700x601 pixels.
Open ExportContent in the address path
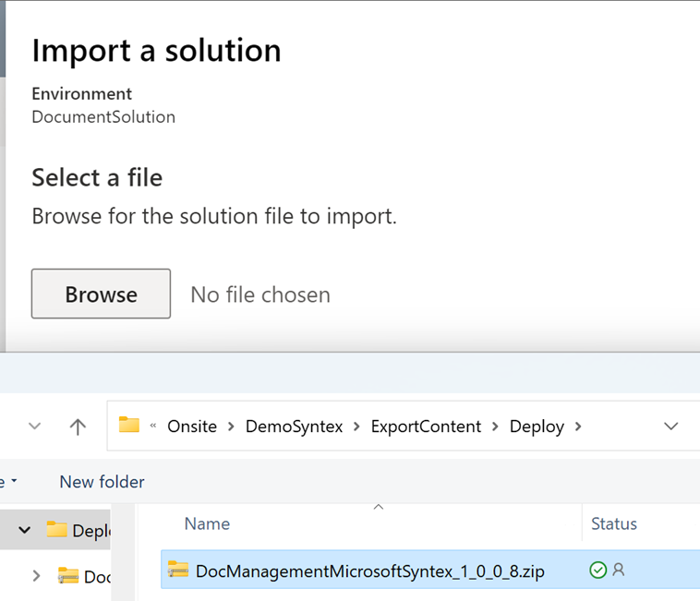click(x=426, y=427)
